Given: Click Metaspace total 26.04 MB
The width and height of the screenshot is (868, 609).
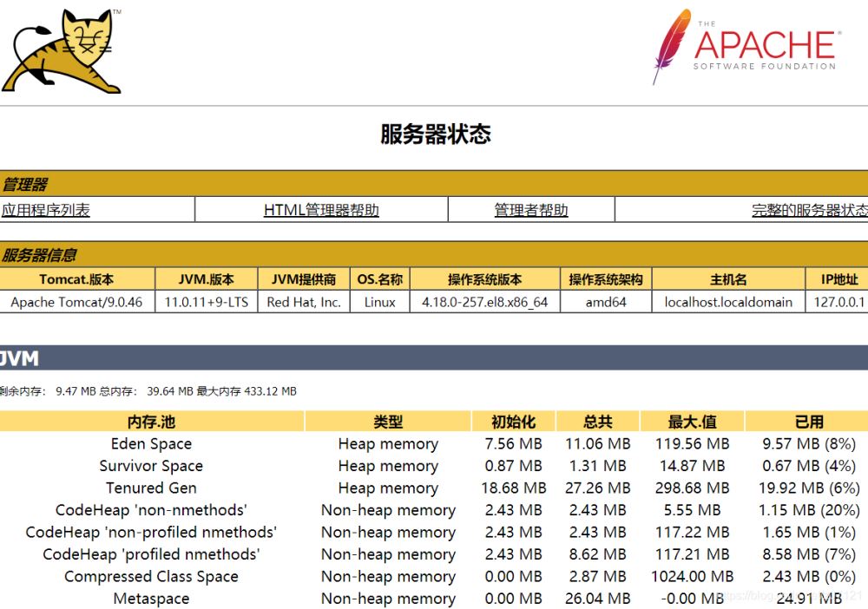Looking at the screenshot, I should [598, 599].
